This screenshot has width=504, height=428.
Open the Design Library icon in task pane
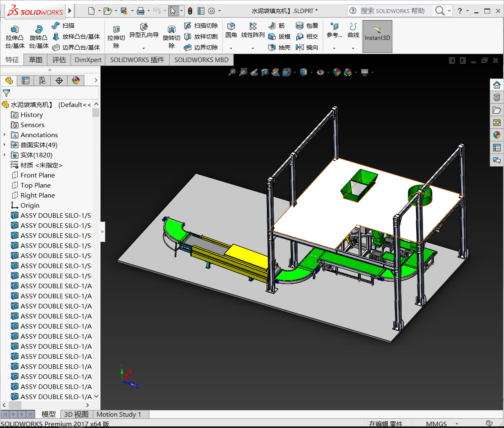pyautogui.click(x=497, y=97)
